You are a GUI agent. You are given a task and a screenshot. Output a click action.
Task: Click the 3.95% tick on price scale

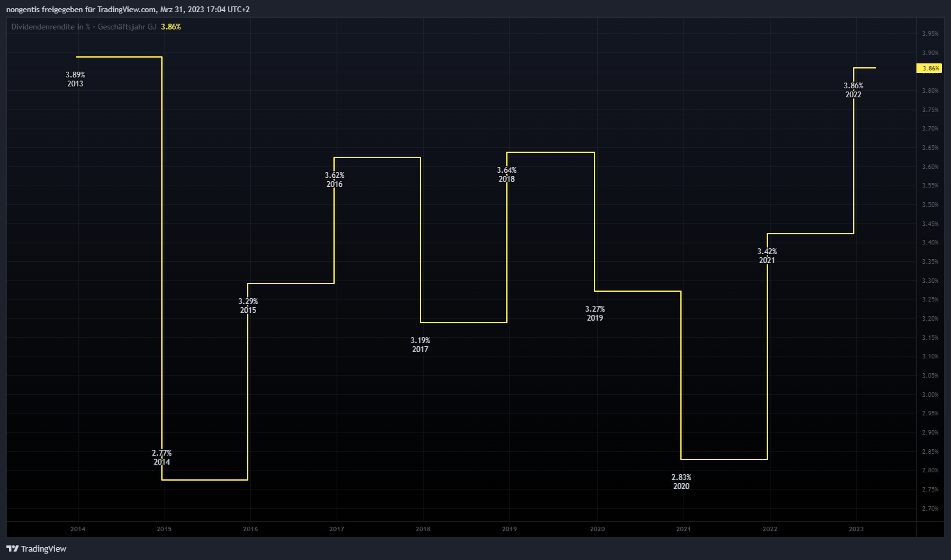(930, 34)
